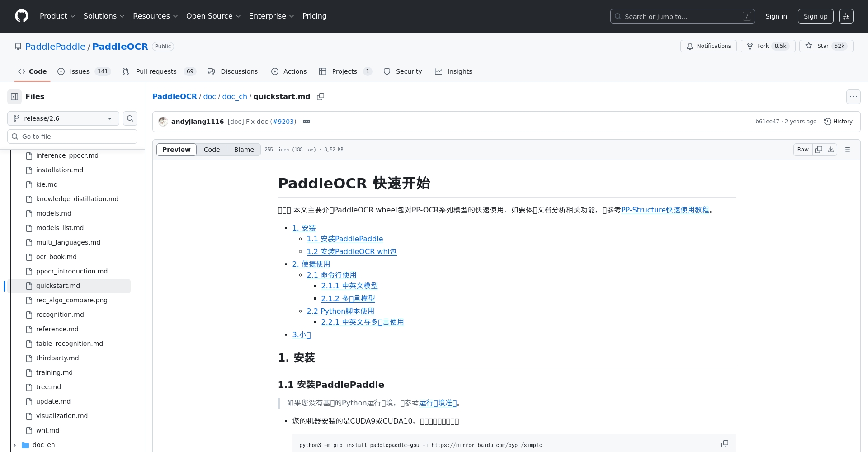868x452 pixels.
Task: Expand the commit message ellipsis
Action: (x=307, y=122)
